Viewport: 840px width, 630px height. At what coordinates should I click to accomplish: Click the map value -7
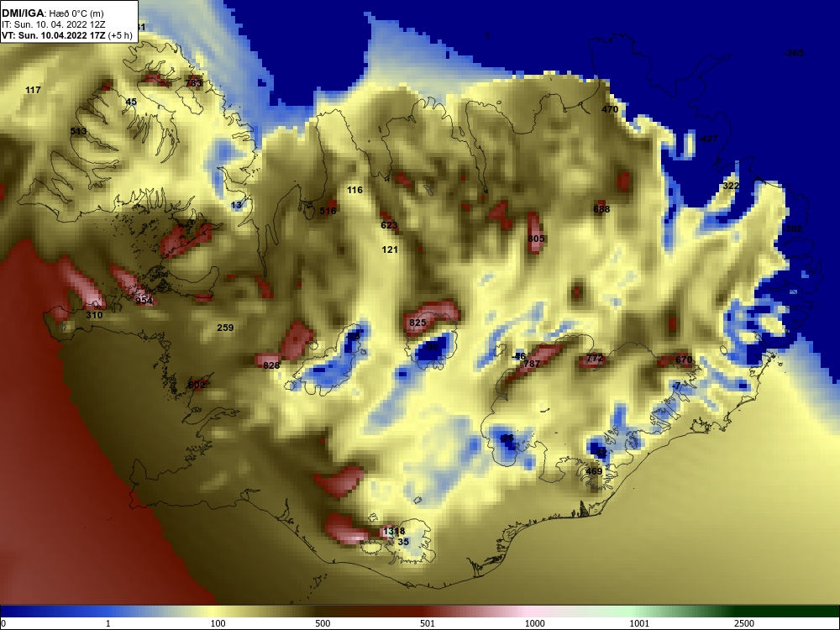[676, 386]
